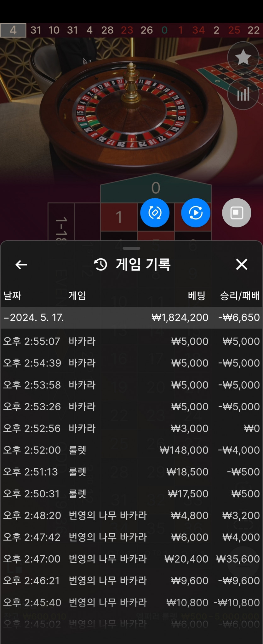Open the 오후 2:51:13 룰렛 record
Viewport: 263px width, 644px height.
coord(131,472)
